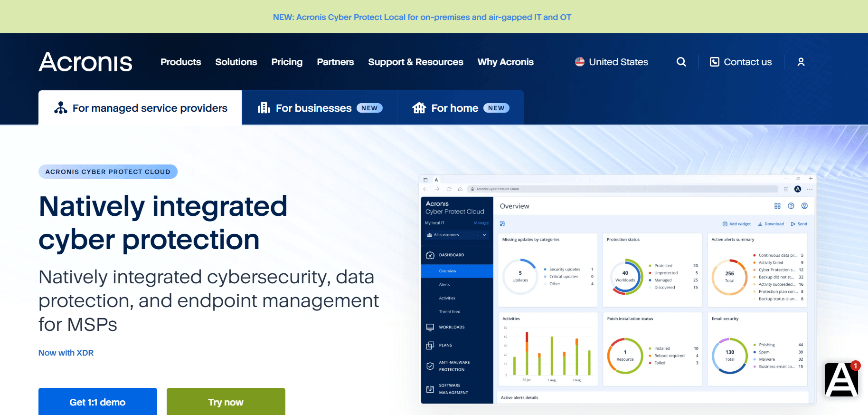
Task: Click the Add widget plus icon
Action: tap(725, 224)
